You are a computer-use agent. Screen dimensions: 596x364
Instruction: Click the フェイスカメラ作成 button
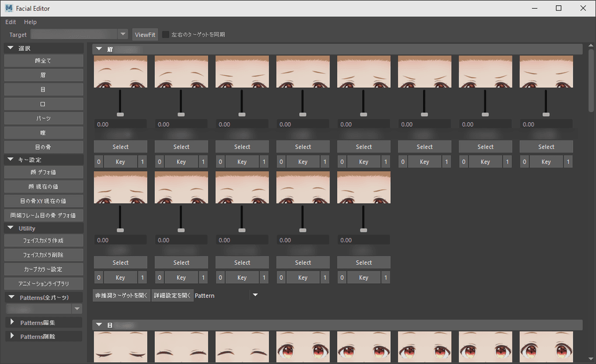[x=43, y=240]
